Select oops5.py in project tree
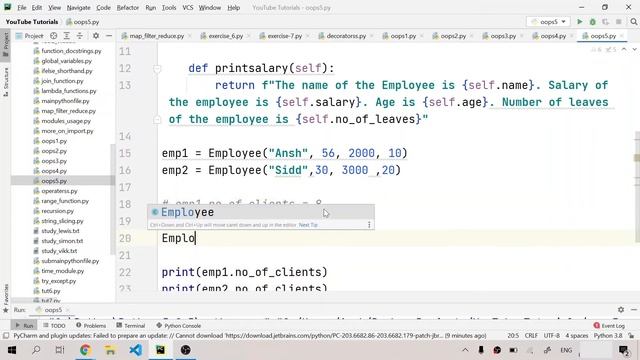The image size is (640, 360). [x=54, y=181]
